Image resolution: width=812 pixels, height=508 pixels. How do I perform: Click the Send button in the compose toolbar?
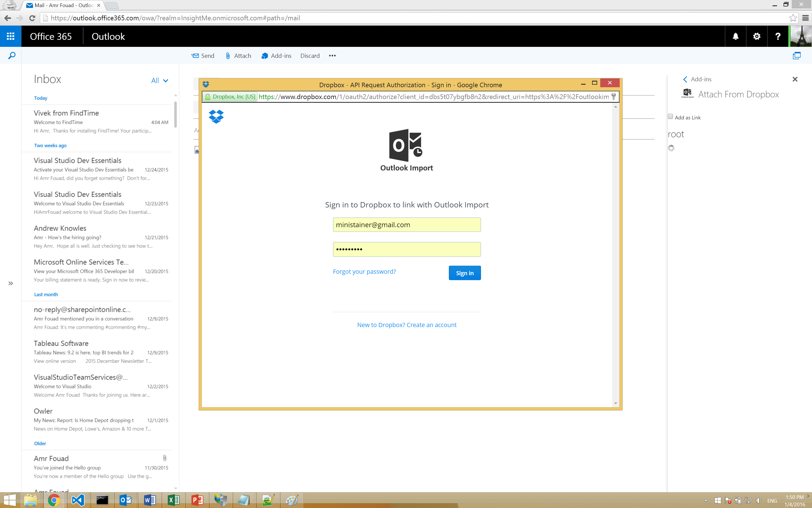203,56
